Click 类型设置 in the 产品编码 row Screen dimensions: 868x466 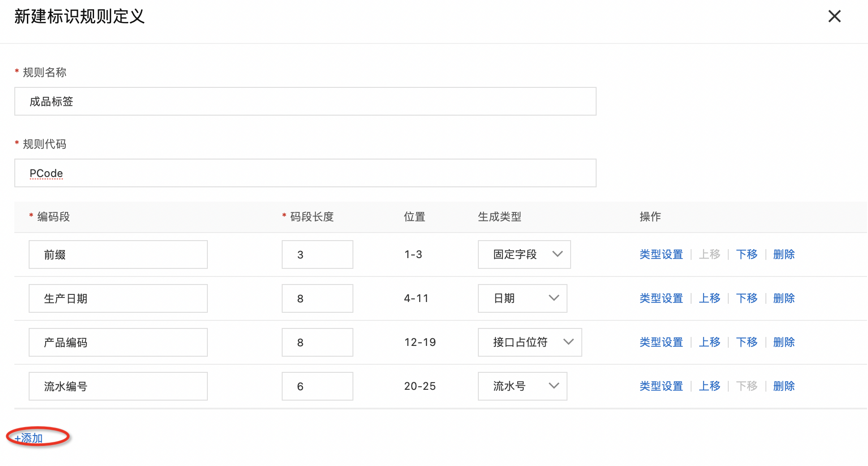pos(661,342)
